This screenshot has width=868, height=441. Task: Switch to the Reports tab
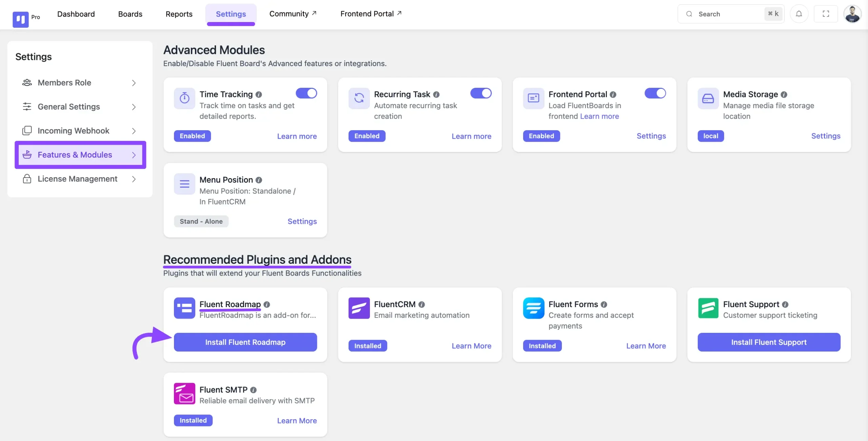tap(179, 14)
